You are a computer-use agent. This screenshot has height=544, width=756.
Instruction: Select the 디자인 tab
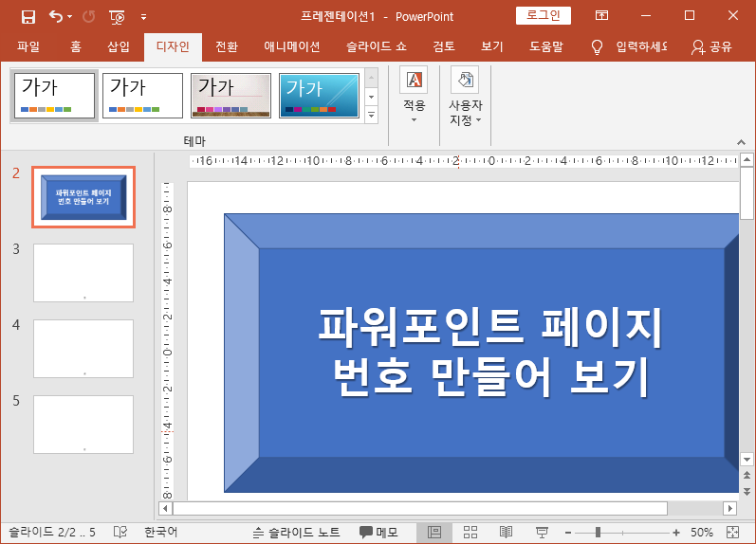(x=173, y=46)
